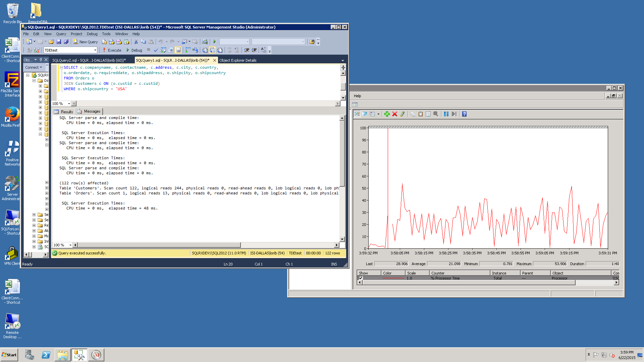Open the Query menu
Screen dimensions: 644x362
(61, 34)
